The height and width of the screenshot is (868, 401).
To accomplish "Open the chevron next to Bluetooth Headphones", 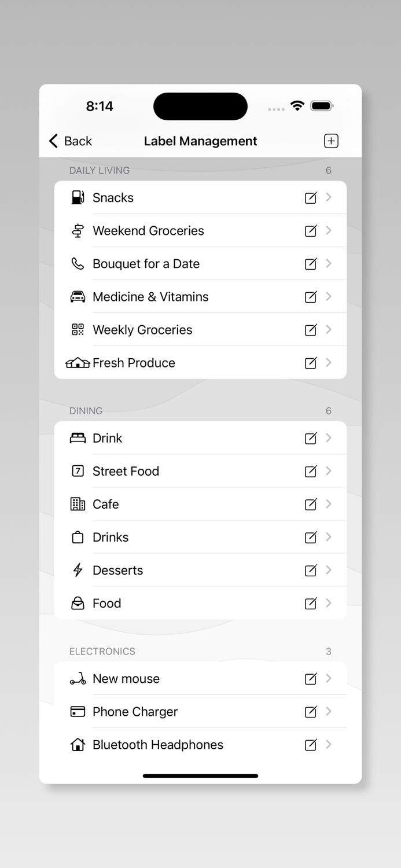I will 330,745.
